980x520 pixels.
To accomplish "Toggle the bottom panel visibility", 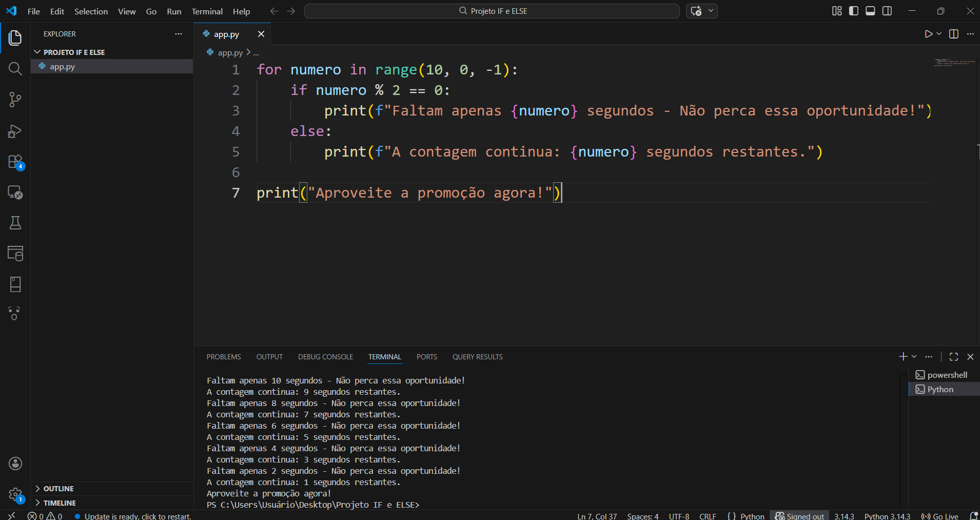I will pos(870,11).
